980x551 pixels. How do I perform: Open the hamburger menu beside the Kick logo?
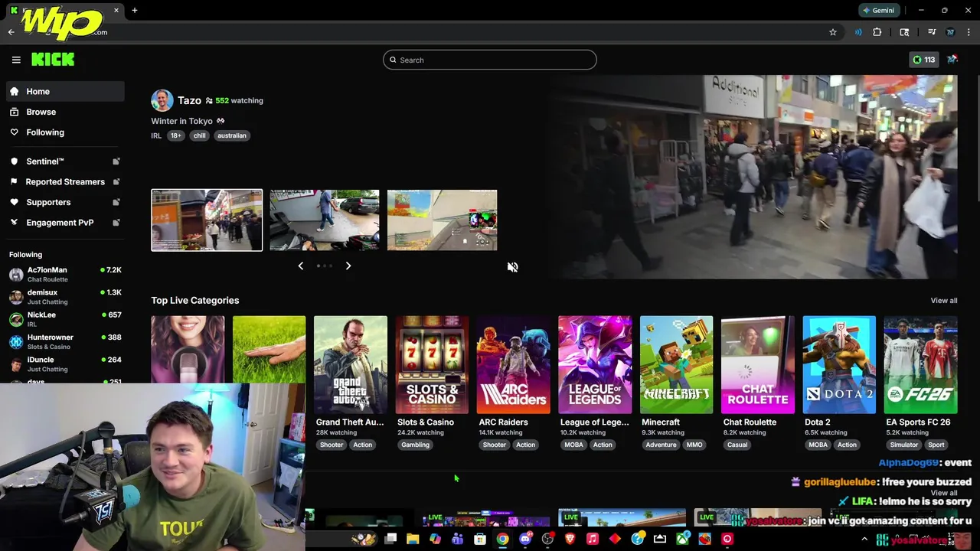coord(16,60)
